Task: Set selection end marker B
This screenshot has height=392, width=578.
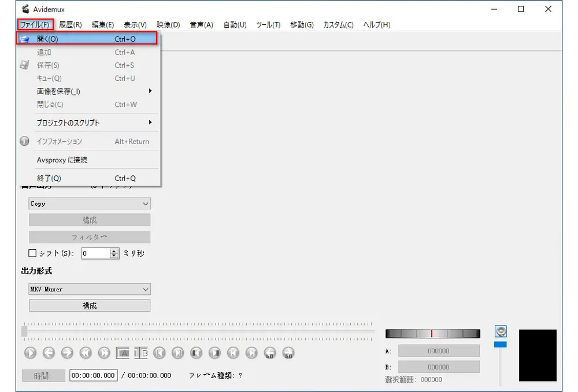Action: pos(141,352)
